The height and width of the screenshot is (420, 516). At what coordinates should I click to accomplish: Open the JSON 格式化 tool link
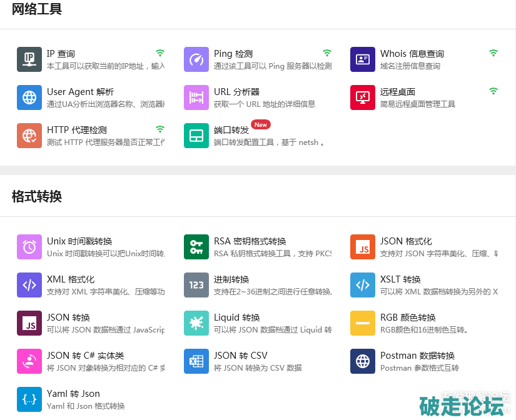coord(406,241)
